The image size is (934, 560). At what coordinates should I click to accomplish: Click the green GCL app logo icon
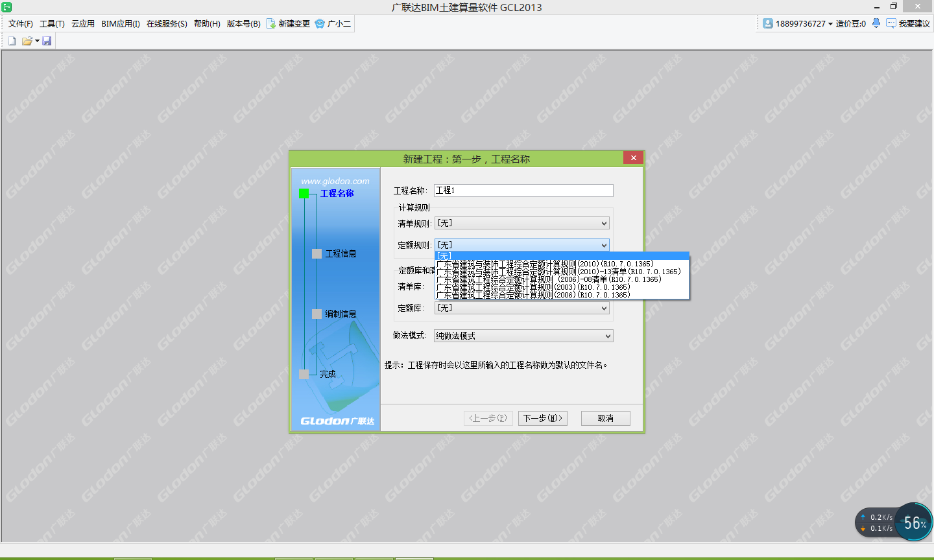[6, 7]
